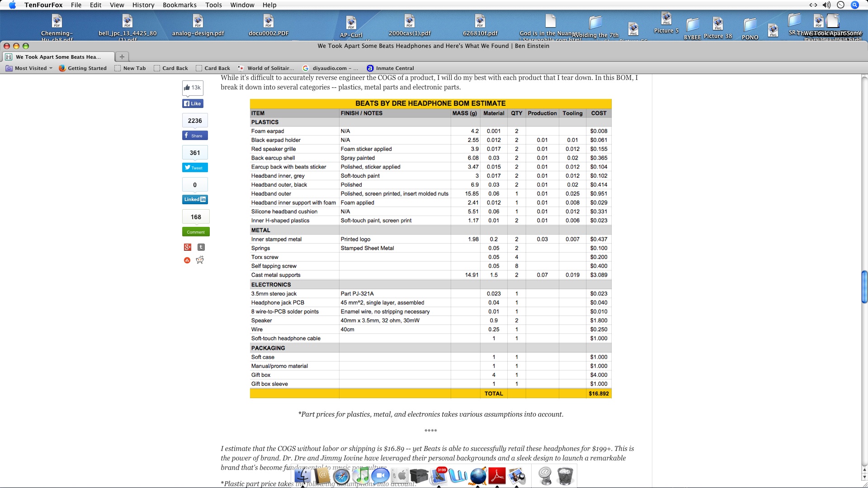868x488 pixels.
Task: Select Picture 5 PNG on desktop
Action: tap(666, 23)
